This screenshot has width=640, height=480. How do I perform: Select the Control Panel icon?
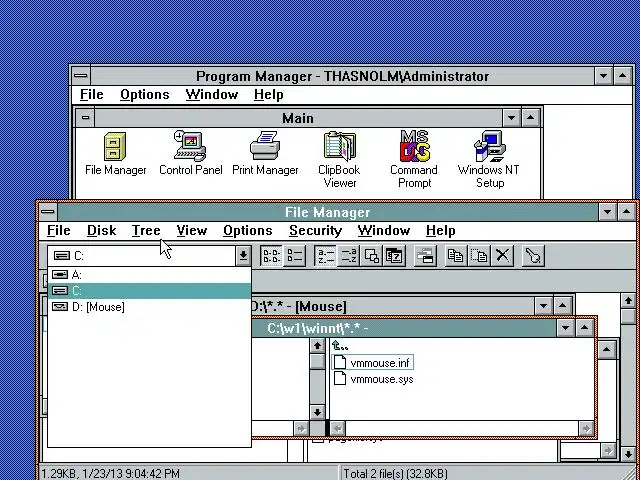(x=190, y=146)
